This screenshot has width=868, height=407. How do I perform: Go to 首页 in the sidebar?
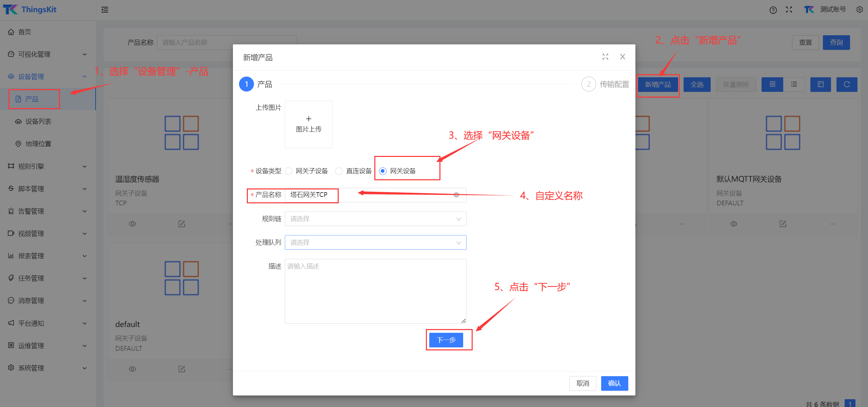[x=48, y=32]
